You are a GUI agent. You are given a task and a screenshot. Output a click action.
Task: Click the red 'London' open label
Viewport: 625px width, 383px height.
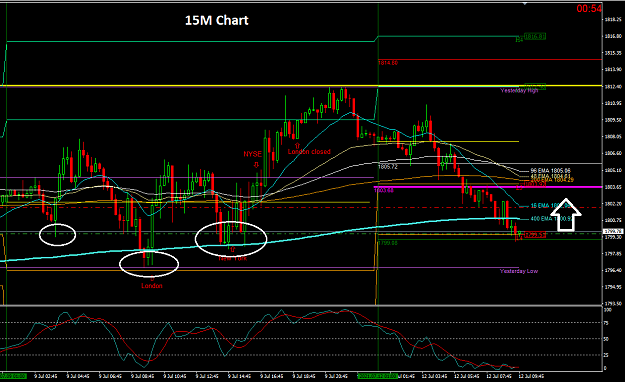(152, 286)
